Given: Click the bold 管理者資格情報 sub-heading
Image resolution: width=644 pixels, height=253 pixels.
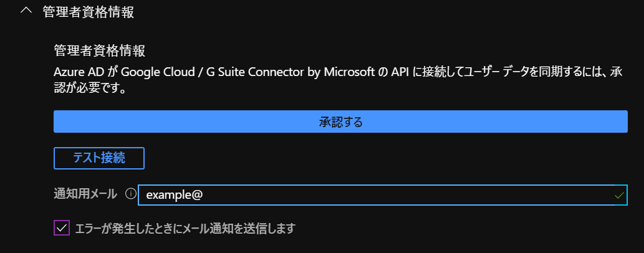Looking at the screenshot, I should (99, 50).
